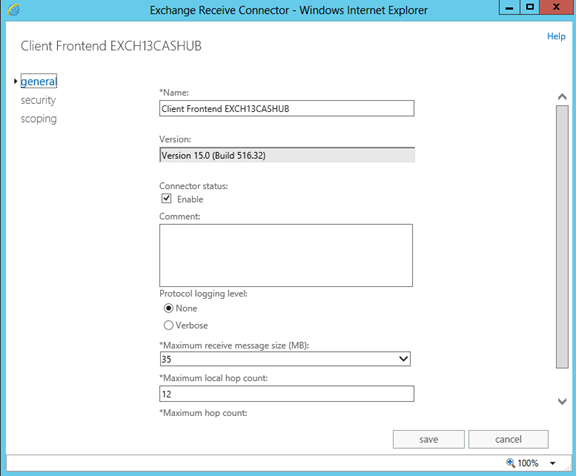Click the Internet Explorer logo icon
Viewport: 576px width, 476px height.
pyautogui.click(x=14, y=10)
